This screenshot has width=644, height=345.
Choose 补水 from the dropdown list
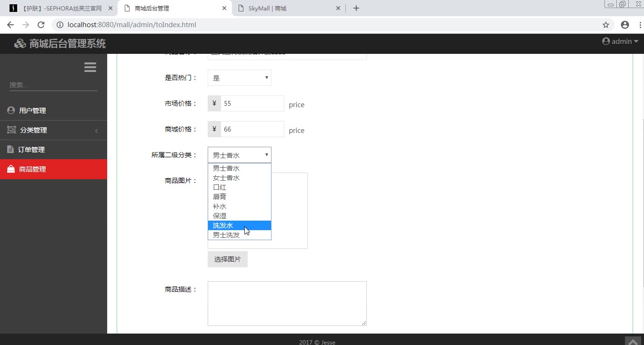tap(240, 206)
